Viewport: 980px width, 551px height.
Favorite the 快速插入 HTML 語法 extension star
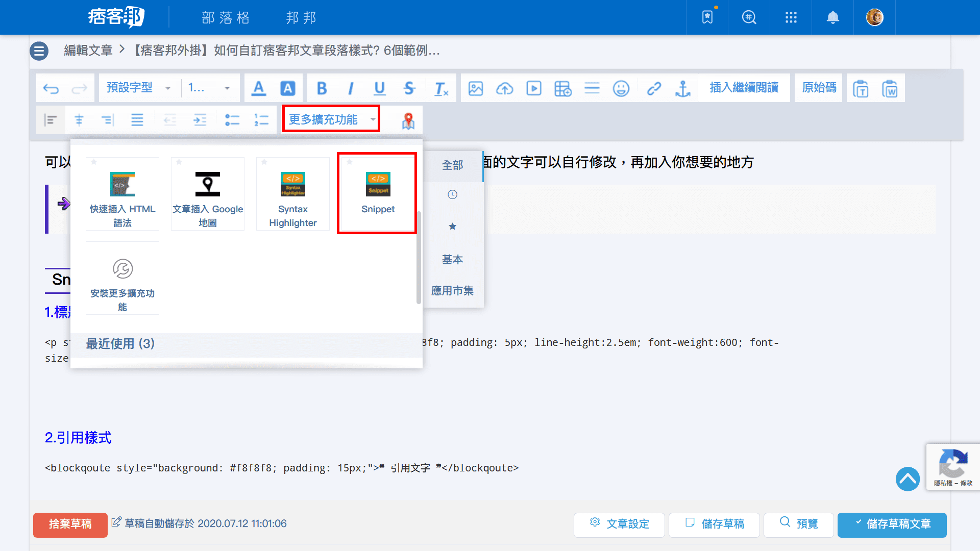pos(94,162)
